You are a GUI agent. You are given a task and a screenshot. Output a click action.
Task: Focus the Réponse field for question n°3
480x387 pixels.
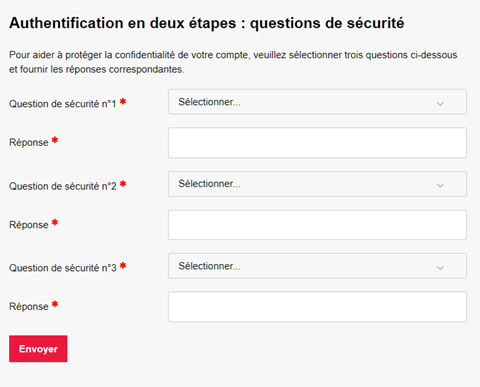317,307
